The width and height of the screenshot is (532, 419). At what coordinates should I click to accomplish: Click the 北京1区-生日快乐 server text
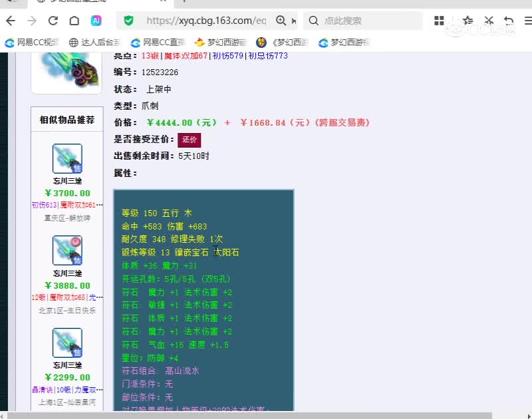pyautogui.click(x=67, y=311)
